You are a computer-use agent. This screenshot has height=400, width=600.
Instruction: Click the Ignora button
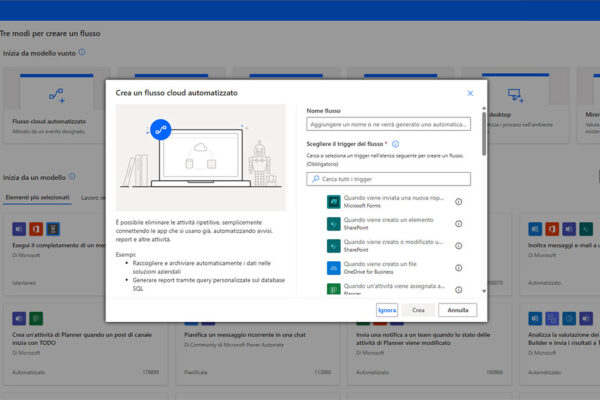[387, 310]
